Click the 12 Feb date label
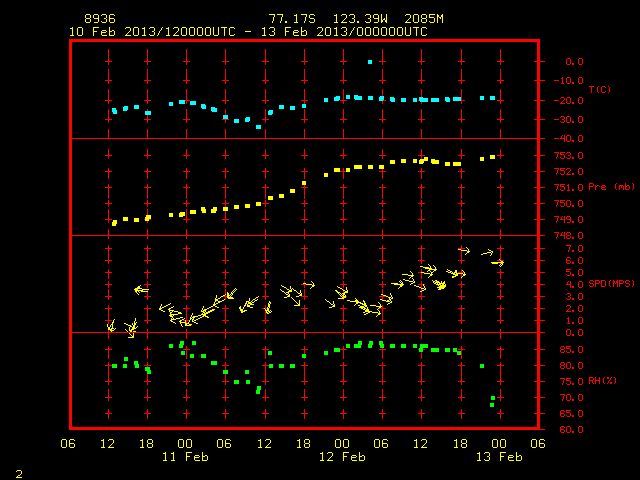The width and height of the screenshot is (640, 480). tap(342, 457)
